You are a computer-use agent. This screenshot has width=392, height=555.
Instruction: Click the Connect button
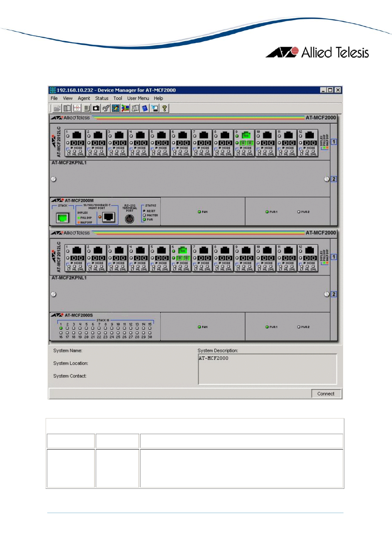tap(326, 393)
